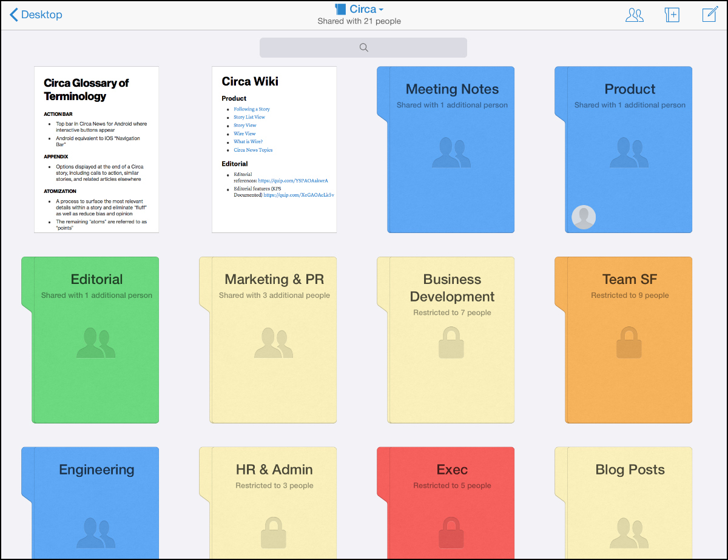This screenshot has height=560, width=728.
Task: Click the 'Following a Story' link
Action: (x=252, y=109)
